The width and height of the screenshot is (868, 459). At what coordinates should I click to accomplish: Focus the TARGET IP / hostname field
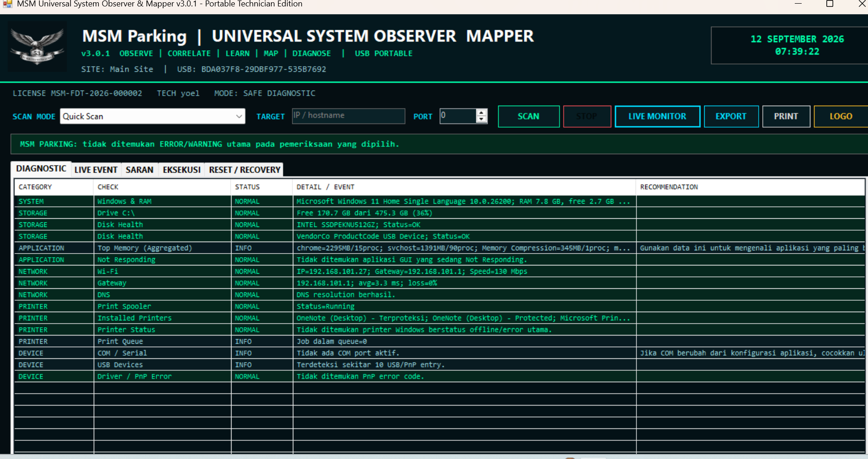click(348, 116)
